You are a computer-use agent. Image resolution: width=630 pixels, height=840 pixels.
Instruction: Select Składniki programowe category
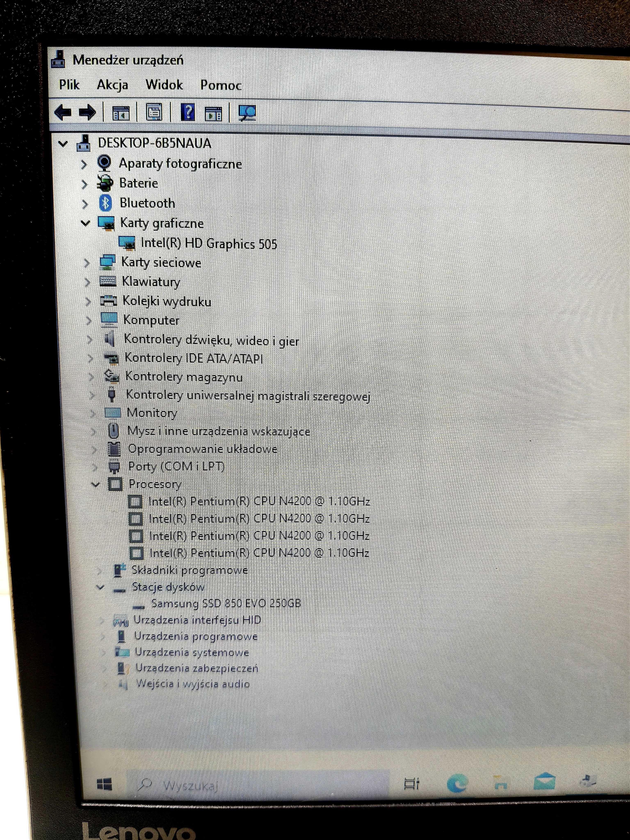click(x=190, y=570)
